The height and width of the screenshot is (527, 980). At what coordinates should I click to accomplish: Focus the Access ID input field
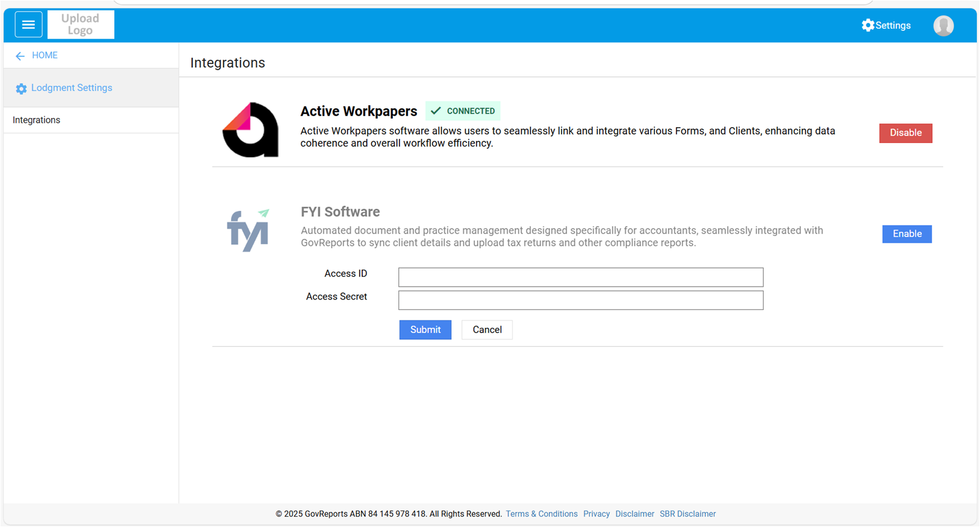tap(580, 277)
